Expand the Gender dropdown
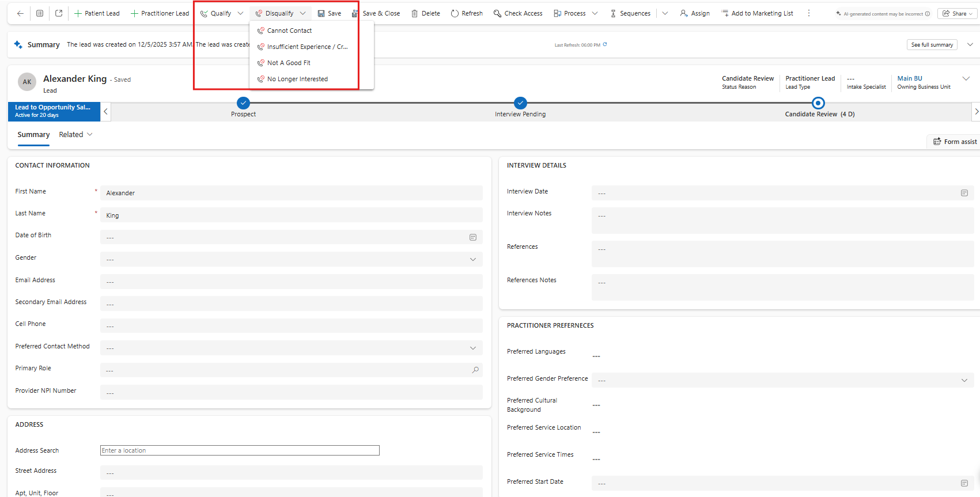 pyautogui.click(x=473, y=259)
